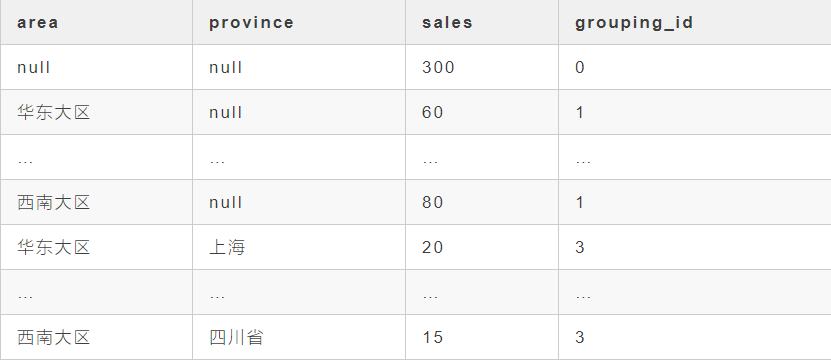Viewport: 831px width, 362px height.
Task: Click the 上海 province cell
Action: pos(299,248)
